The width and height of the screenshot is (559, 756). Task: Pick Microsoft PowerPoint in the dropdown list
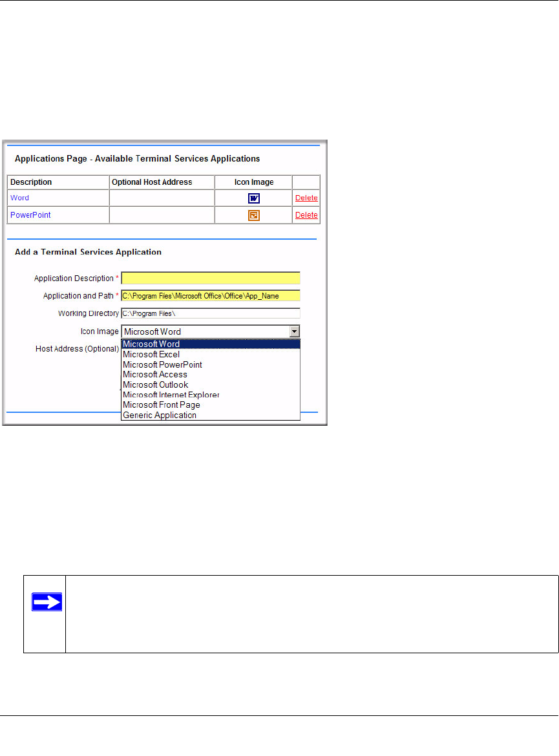click(x=210, y=364)
